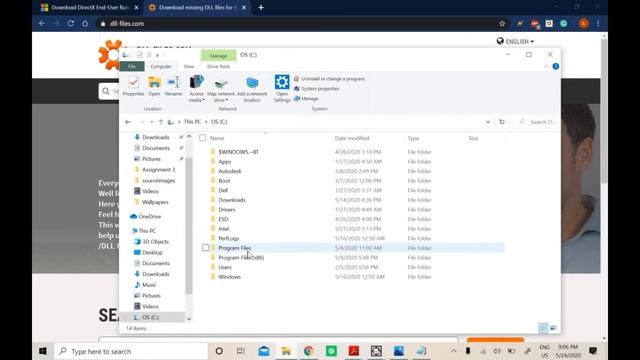Select This PC in navigation pane
The width and height of the screenshot is (640, 360).
143,231
